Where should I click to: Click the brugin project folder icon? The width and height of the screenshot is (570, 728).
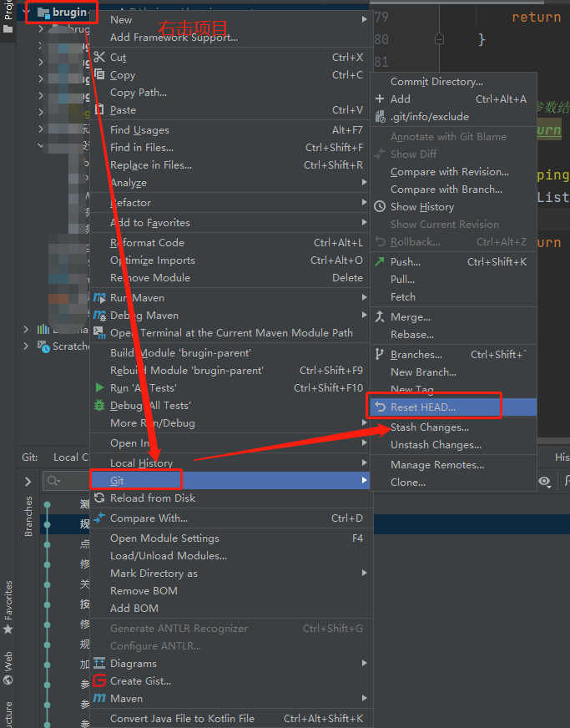pyautogui.click(x=43, y=13)
